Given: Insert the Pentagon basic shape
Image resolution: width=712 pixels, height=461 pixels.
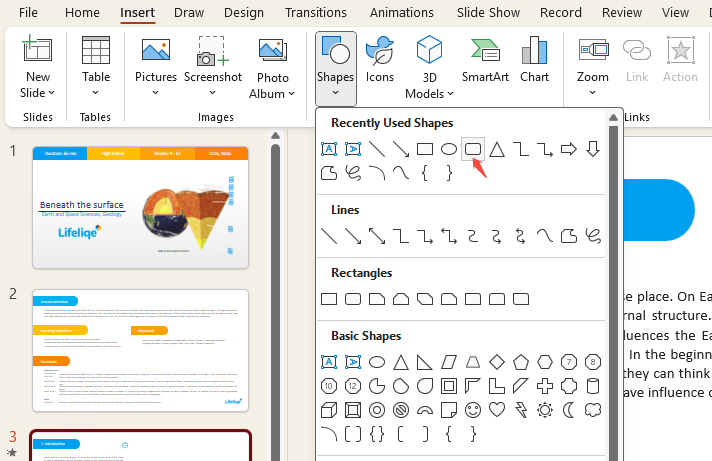Looking at the screenshot, I should 521,362.
